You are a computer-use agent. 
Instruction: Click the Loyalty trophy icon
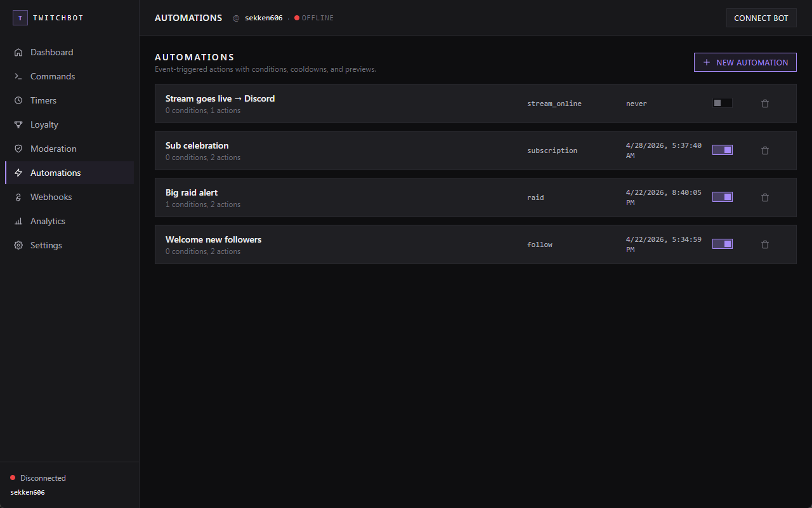18,124
